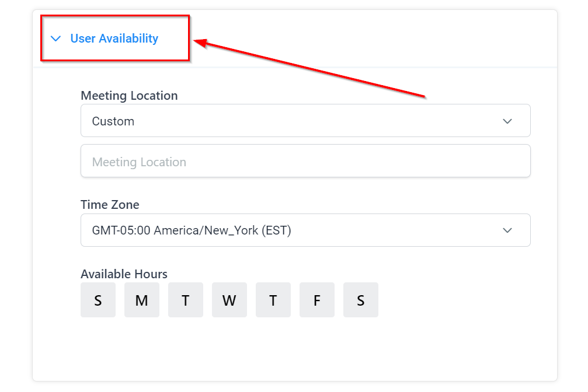This screenshot has width=588, height=392.
Task: Click the selected 'Custom' value text
Action: pyautogui.click(x=113, y=121)
